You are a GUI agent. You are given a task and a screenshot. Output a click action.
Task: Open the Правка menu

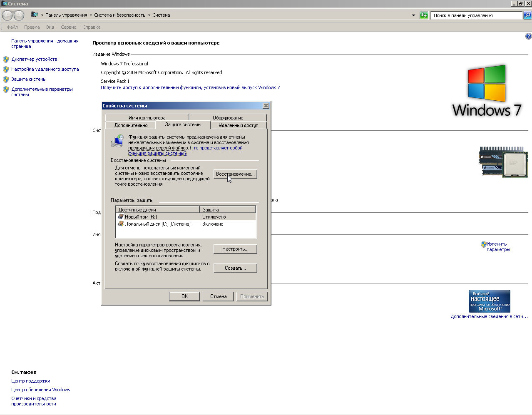(32, 27)
